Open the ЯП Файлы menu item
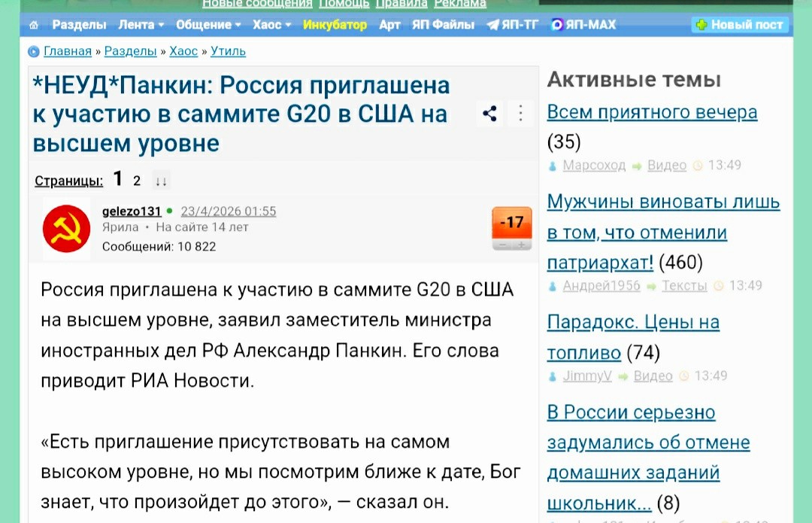 [x=443, y=25]
